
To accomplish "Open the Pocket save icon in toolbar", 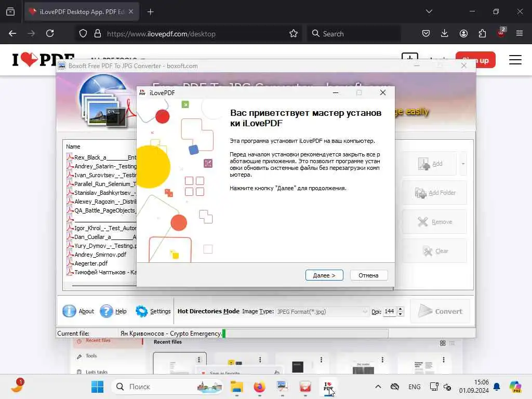I will point(426,33).
